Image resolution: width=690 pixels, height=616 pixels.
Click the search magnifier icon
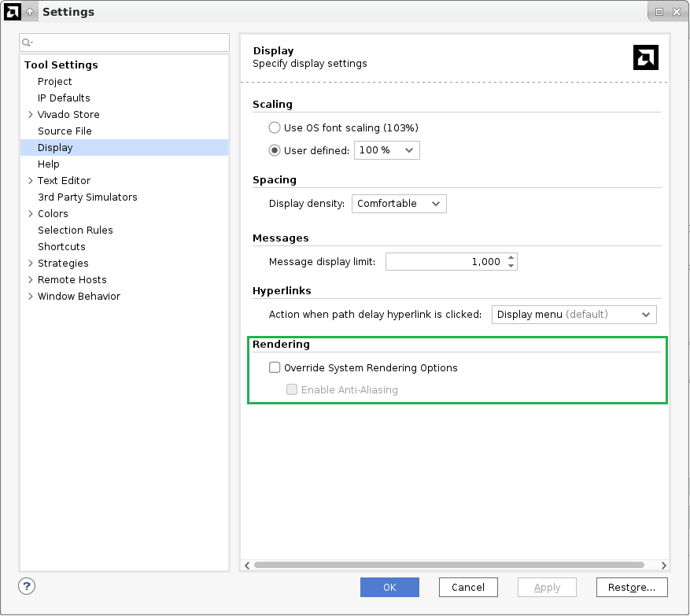click(x=27, y=42)
